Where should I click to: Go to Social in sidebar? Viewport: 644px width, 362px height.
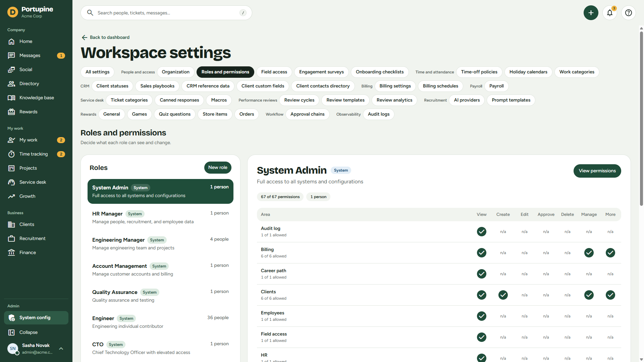point(36,70)
